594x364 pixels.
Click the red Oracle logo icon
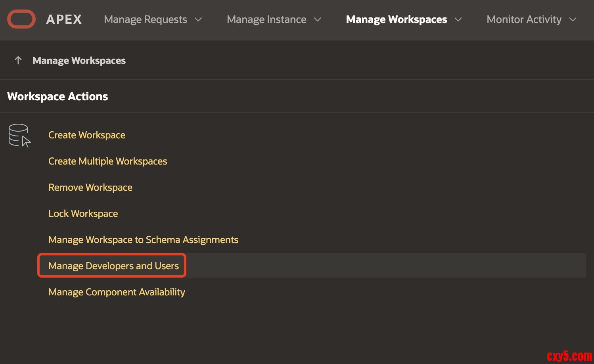tap(21, 19)
